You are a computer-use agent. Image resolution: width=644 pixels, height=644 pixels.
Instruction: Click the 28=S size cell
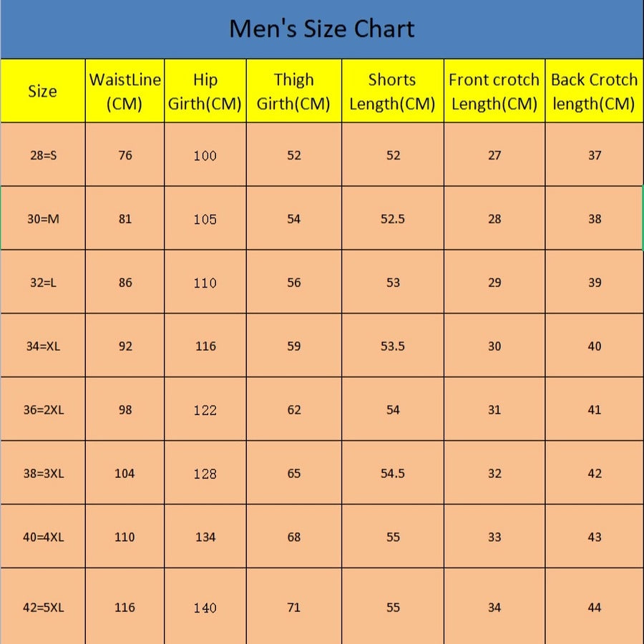[x=43, y=155]
